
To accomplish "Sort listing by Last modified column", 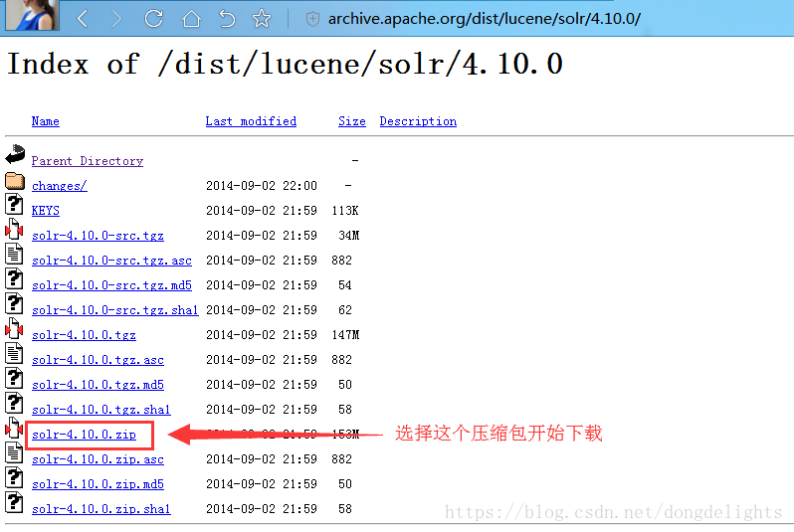I will (x=251, y=121).
